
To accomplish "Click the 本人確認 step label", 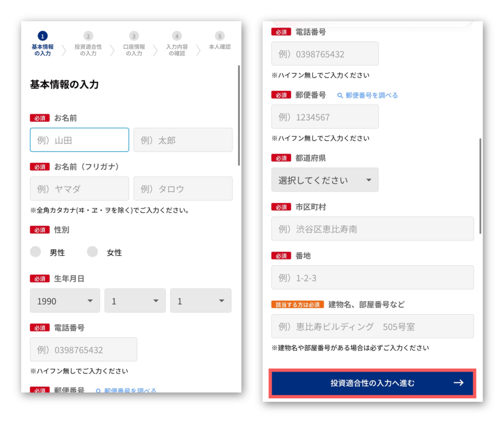I will (x=220, y=47).
